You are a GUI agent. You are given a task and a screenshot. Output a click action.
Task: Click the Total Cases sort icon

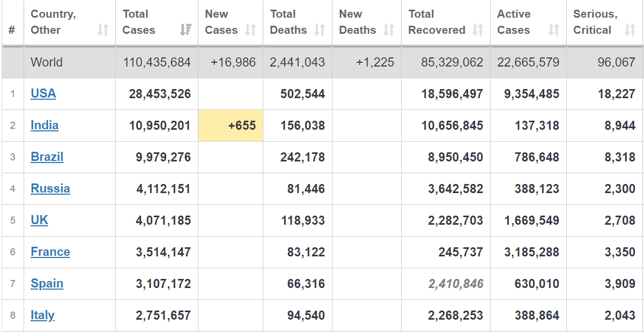(x=186, y=30)
